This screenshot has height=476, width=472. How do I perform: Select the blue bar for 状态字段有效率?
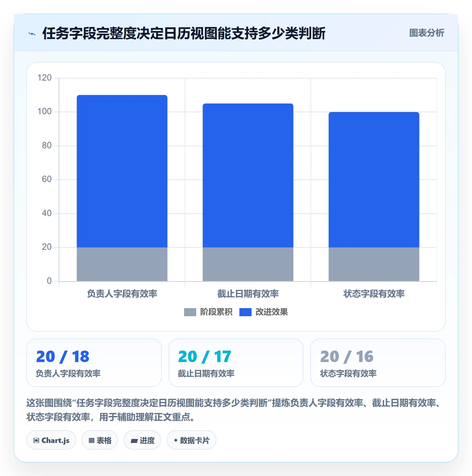click(374, 180)
